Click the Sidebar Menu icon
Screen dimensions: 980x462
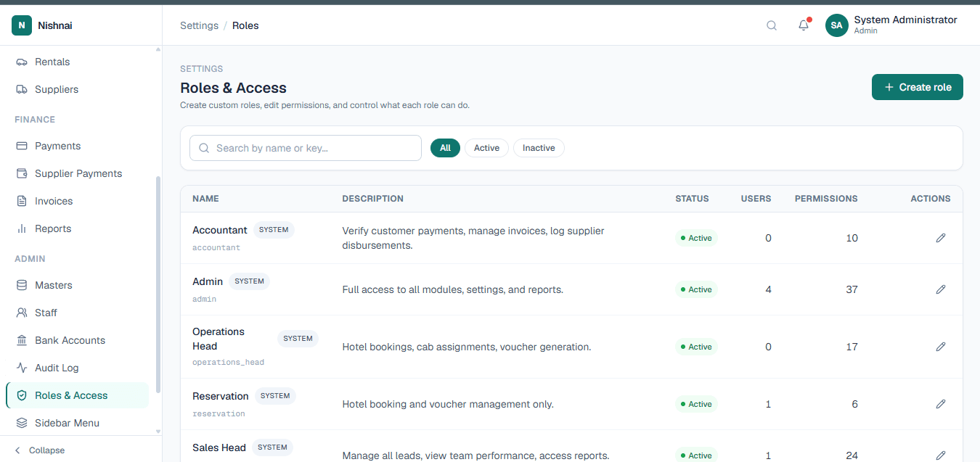click(x=22, y=423)
